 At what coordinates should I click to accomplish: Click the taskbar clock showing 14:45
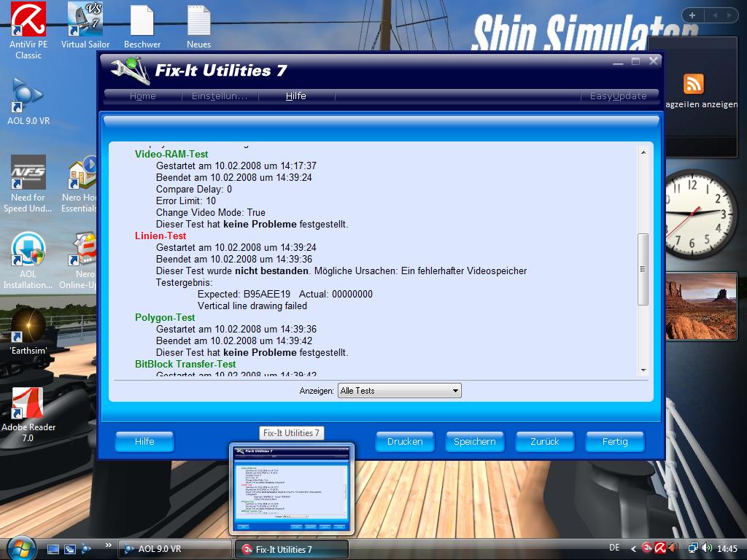coord(727,549)
